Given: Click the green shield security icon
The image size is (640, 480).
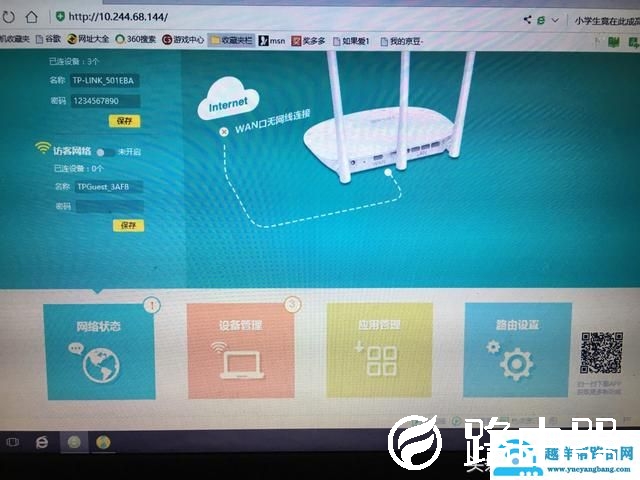Looking at the screenshot, I should [x=60, y=17].
